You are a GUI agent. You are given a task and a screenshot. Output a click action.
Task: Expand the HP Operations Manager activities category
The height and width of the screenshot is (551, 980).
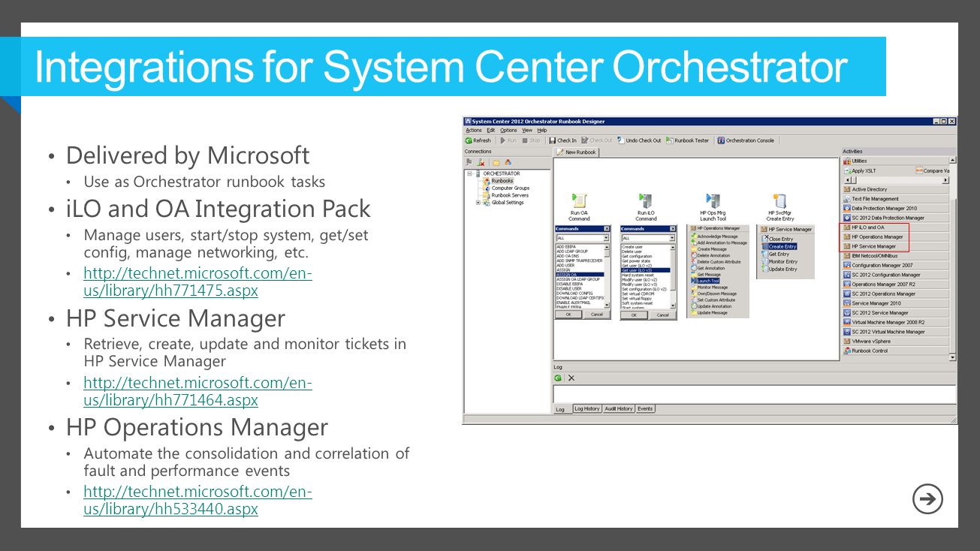click(x=895, y=236)
